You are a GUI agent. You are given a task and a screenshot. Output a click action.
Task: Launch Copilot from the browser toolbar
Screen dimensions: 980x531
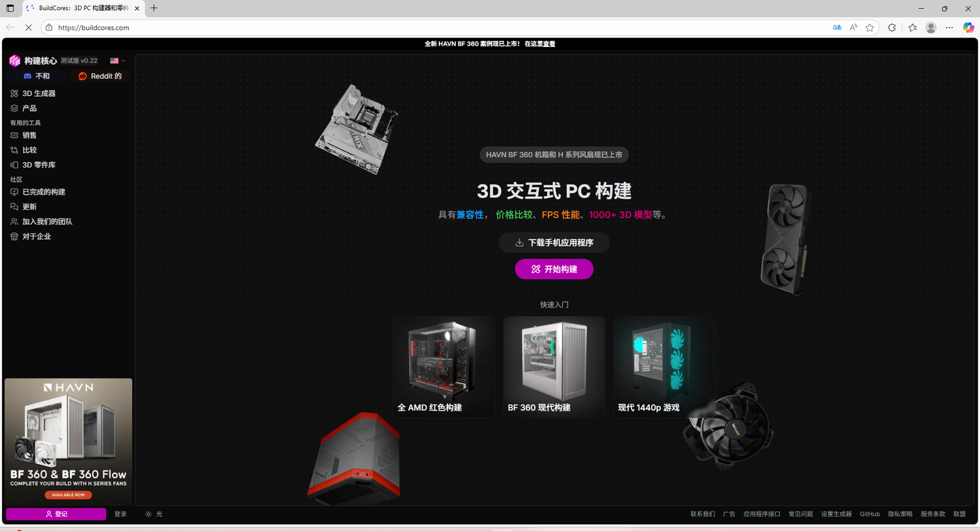(968, 28)
